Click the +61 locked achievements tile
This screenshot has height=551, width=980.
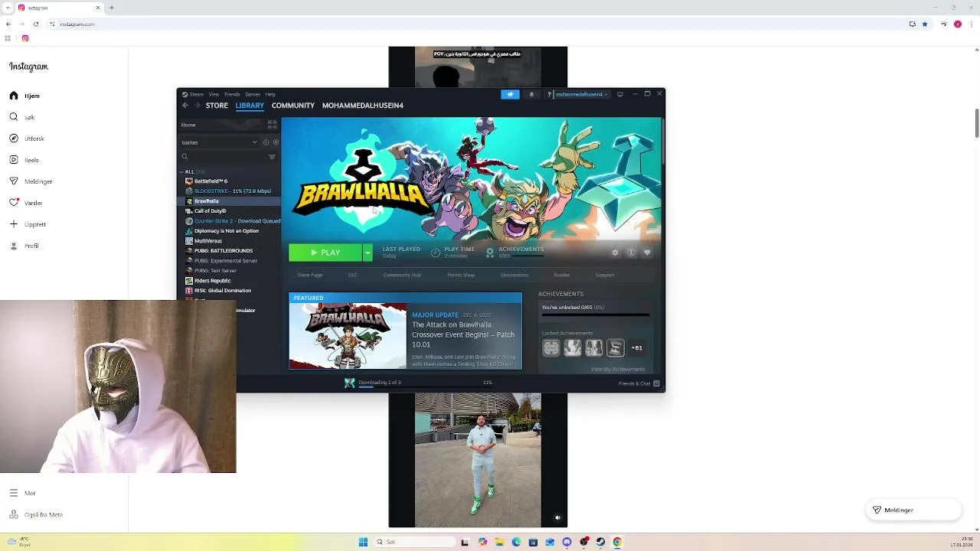coord(637,348)
